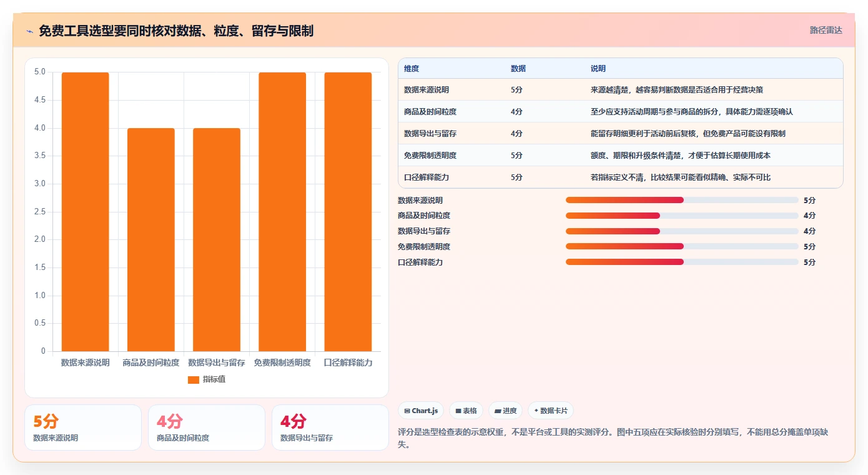Click the 数据来源说明 bar in the chart

pyautogui.click(x=85, y=212)
